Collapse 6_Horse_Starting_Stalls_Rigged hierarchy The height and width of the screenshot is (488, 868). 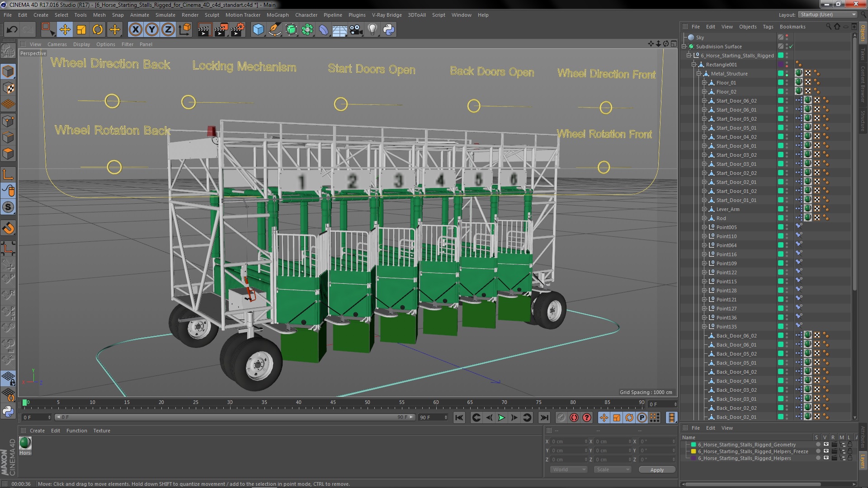pos(689,56)
